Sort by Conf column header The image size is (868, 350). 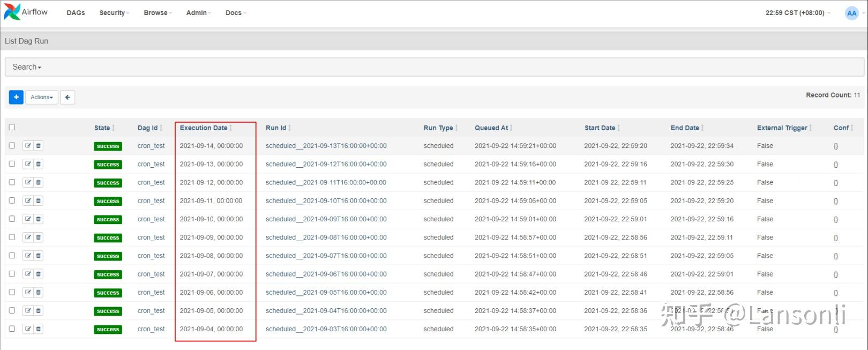843,128
